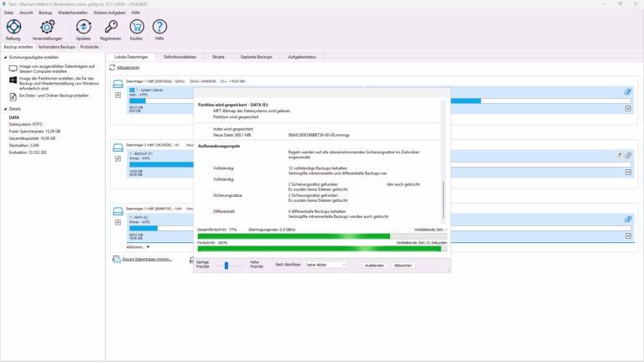Select the Datenträger 3 disk icon
Screen dimensions: 644x362
118,211
